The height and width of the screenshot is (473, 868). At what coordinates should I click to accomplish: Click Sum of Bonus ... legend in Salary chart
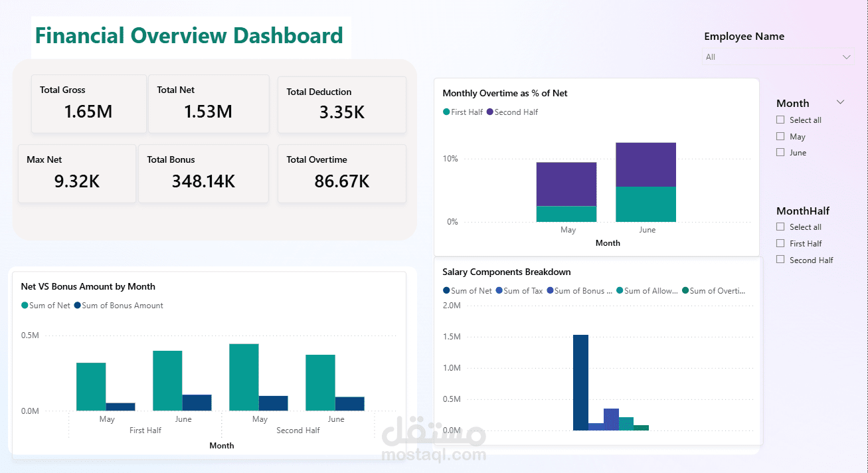tap(580, 291)
